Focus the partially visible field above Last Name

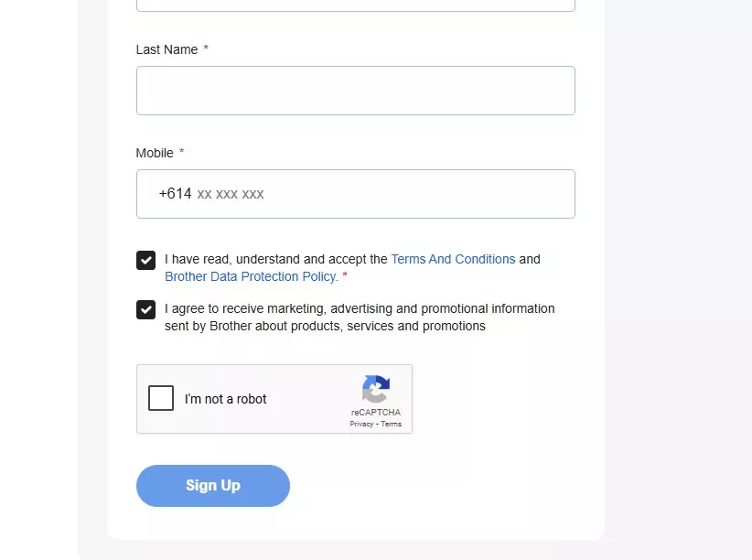click(x=355, y=5)
